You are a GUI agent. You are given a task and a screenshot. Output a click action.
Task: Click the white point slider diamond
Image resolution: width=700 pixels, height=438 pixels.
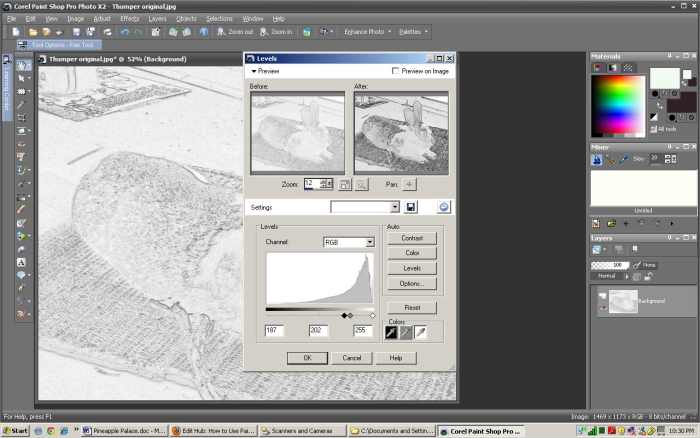[372, 315]
